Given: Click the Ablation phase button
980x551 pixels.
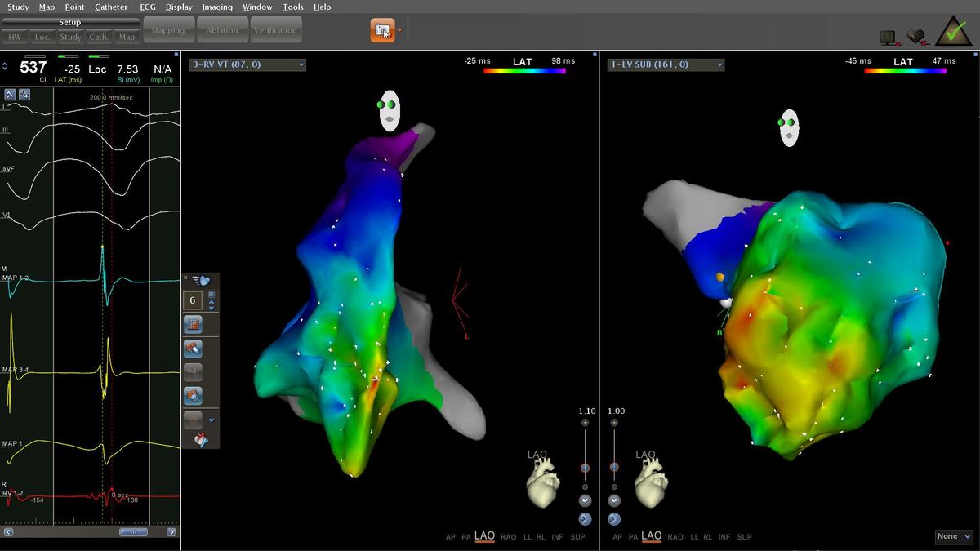Looking at the screenshot, I should 222,31.
